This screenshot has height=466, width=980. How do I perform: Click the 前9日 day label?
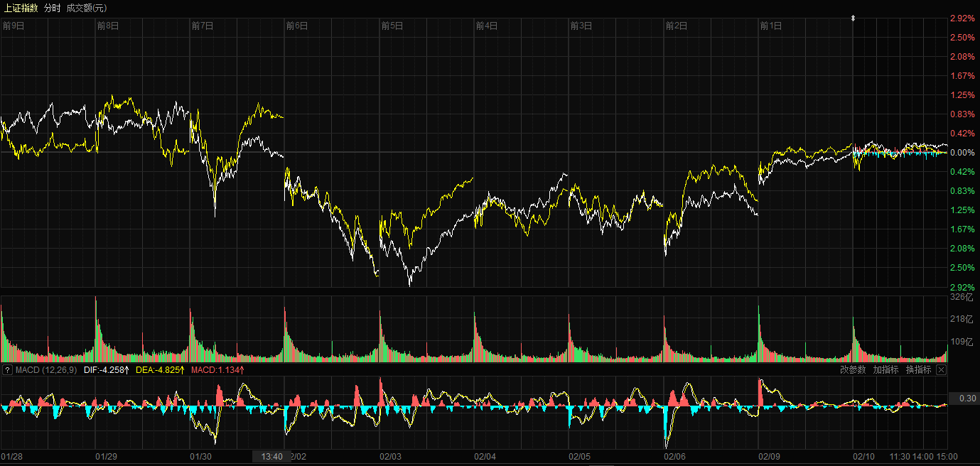[14, 26]
